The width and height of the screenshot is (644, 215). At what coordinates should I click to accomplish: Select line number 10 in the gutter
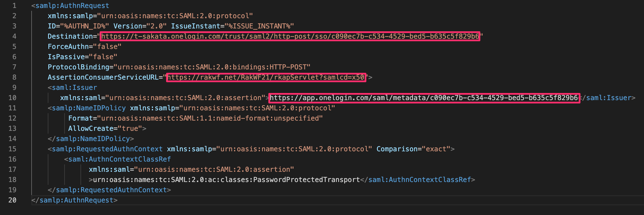pyautogui.click(x=12, y=98)
